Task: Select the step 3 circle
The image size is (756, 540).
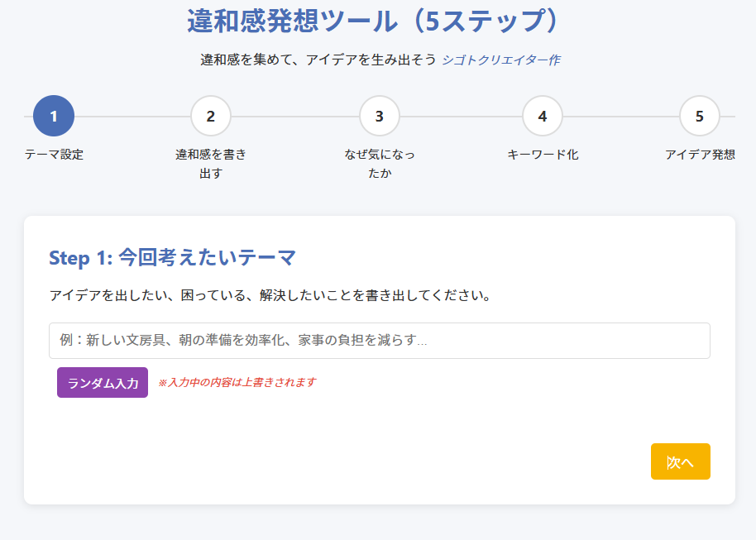Action: (x=380, y=116)
